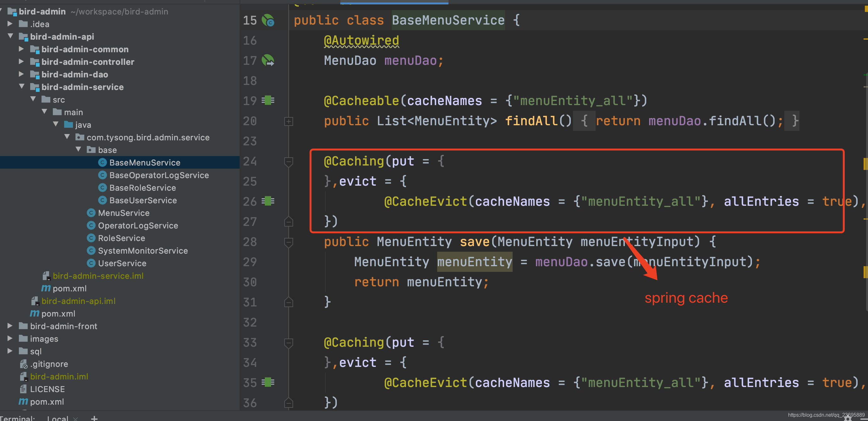Screen dimensions: 868x421
Task: Open the Local terminal tab
Action: 58,418
